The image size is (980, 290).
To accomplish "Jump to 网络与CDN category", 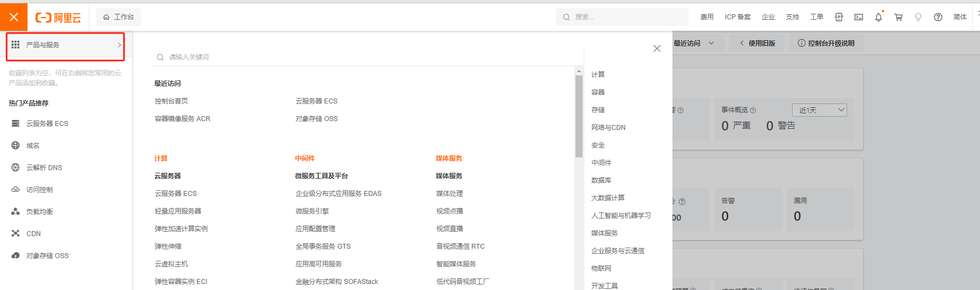I will (609, 127).
